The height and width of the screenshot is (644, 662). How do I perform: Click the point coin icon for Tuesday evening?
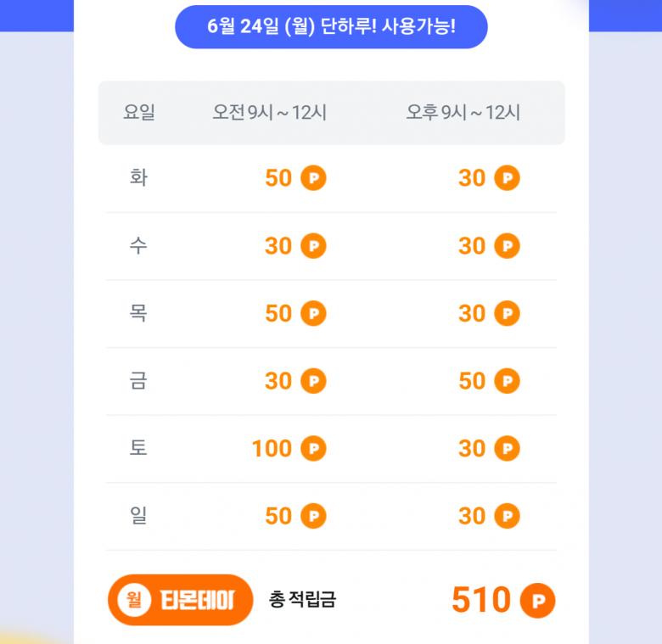507,178
